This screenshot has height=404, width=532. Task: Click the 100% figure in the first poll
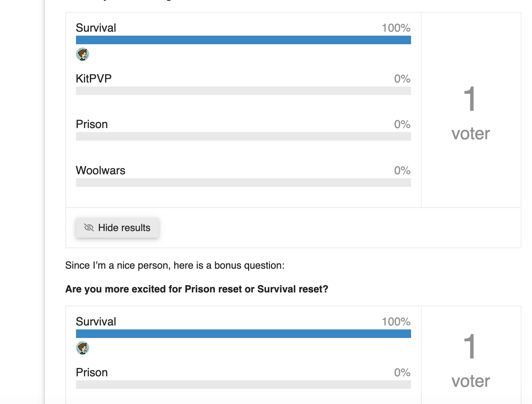tap(396, 28)
